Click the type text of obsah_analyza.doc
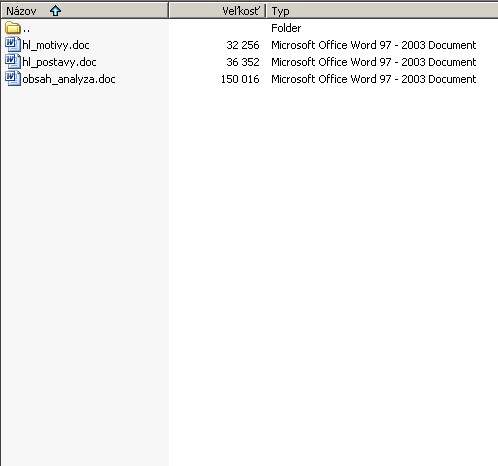 [x=374, y=79]
